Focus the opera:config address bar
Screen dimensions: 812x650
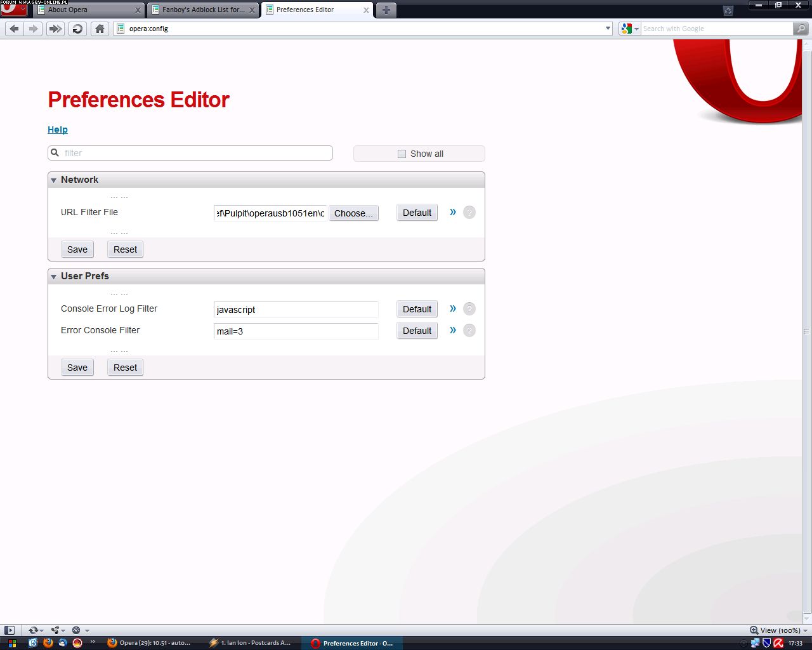[363, 29]
